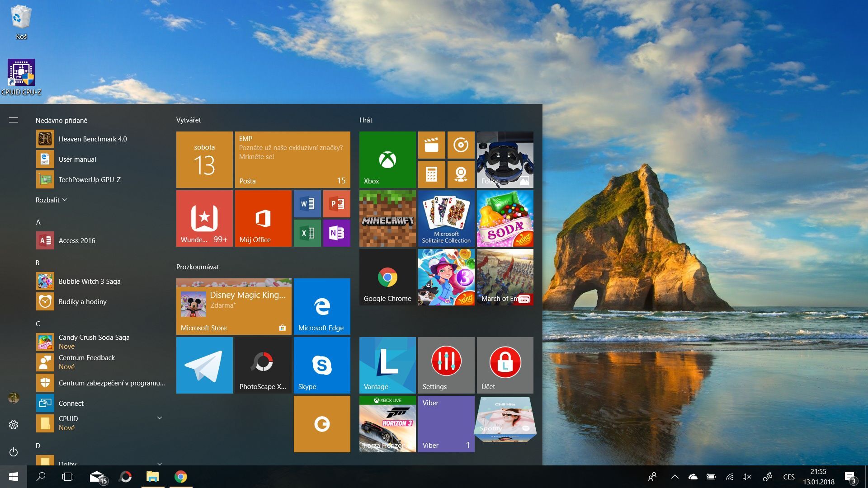
Task: Expand the CPUID app group
Action: point(159,418)
